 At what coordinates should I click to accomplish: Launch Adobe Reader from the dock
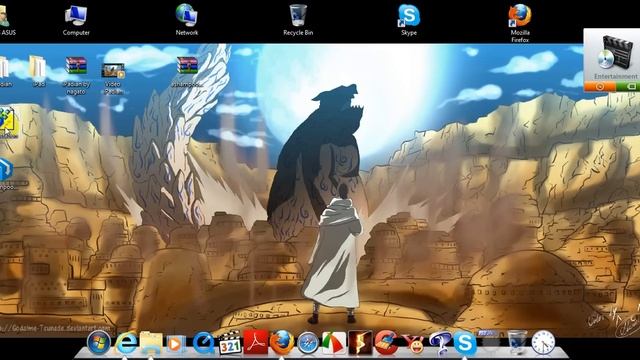coord(256,342)
